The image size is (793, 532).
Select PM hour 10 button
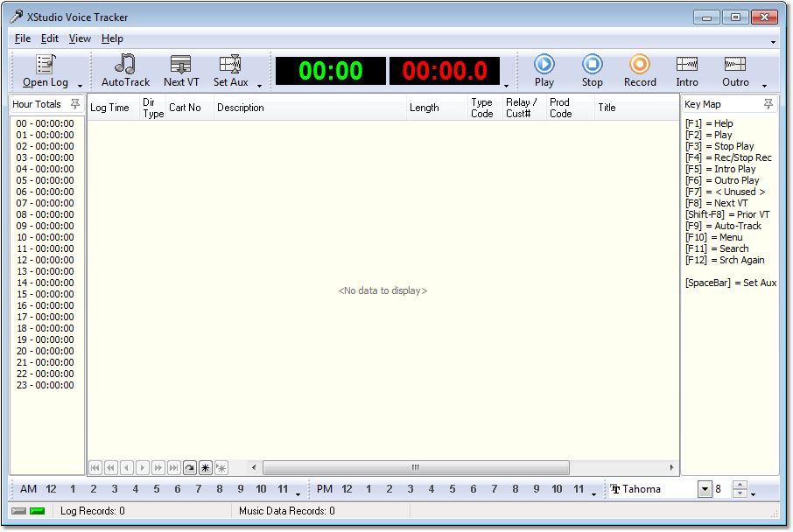click(x=557, y=489)
